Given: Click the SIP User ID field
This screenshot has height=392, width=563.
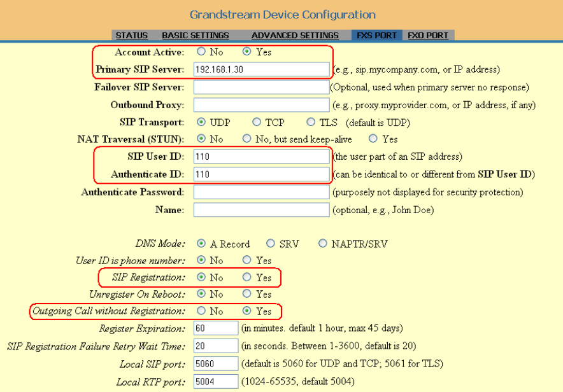Looking at the screenshot, I should pyautogui.click(x=261, y=157).
